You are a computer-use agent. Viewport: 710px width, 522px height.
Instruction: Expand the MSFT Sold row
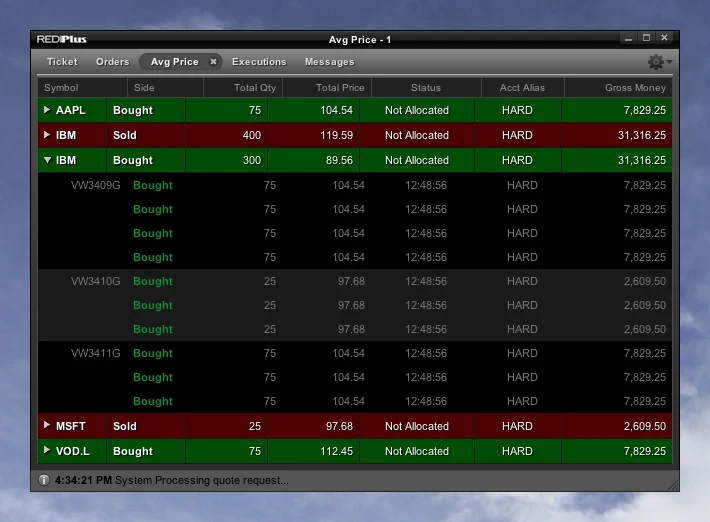click(47, 425)
